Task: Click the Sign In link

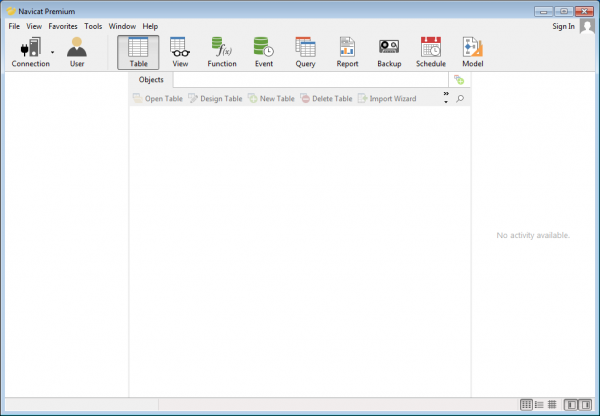Action: click(563, 26)
